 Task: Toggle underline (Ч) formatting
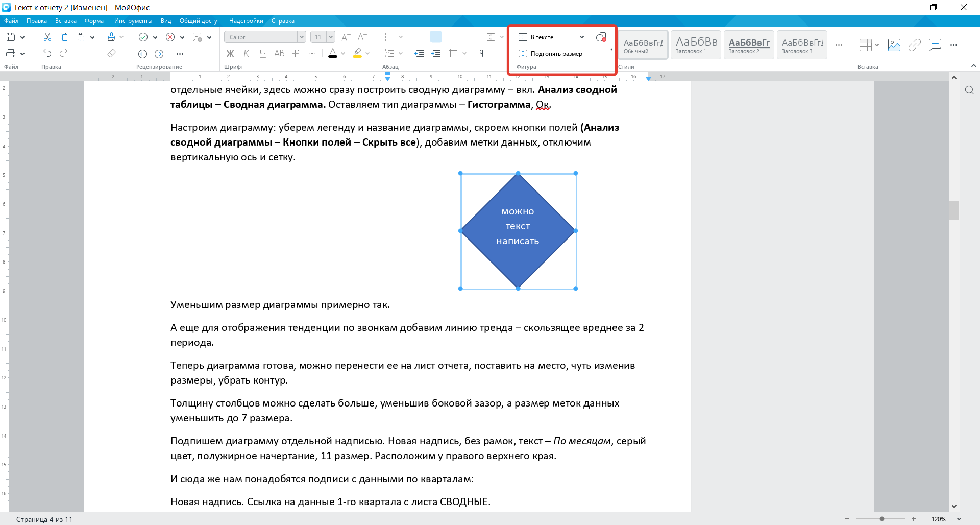tap(263, 53)
